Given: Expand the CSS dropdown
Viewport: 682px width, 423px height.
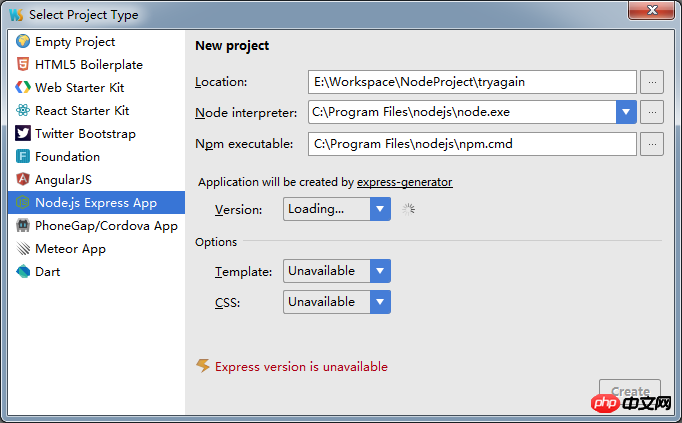Looking at the screenshot, I should (x=380, y=302).
